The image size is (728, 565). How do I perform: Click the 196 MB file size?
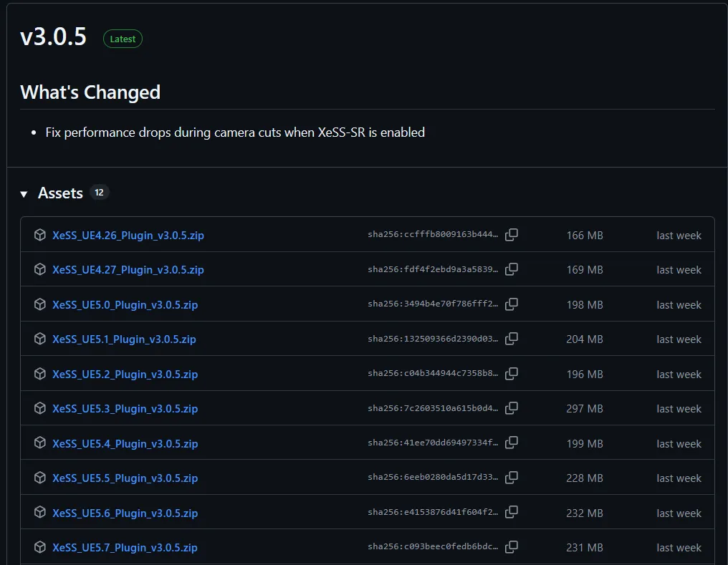(585, 375)
